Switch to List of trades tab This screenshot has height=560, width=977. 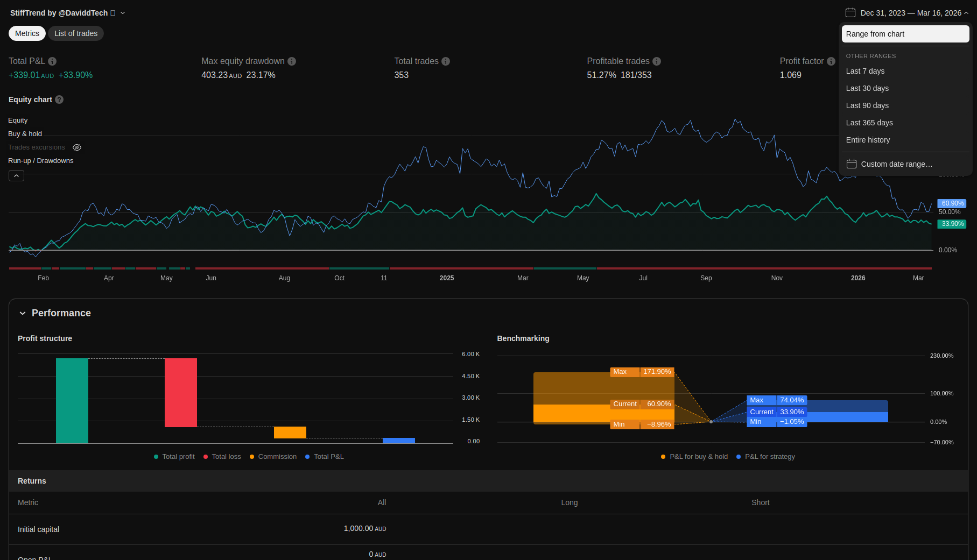(76, 33)
